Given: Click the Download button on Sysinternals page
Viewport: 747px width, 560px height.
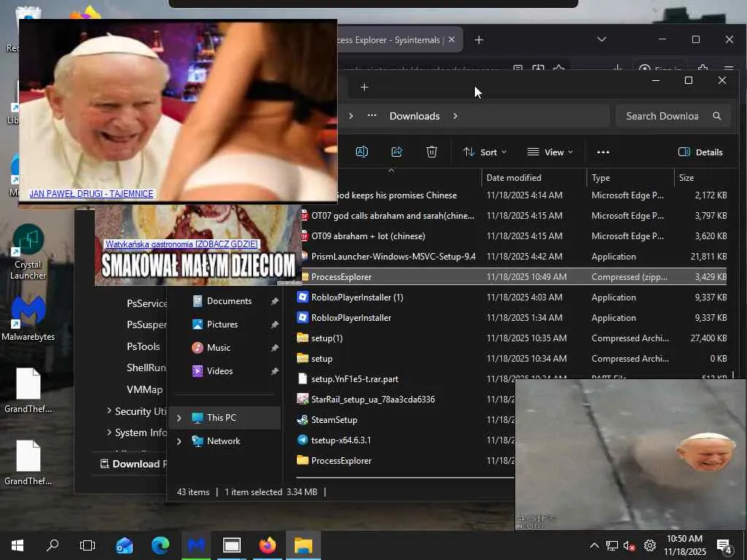Looking at the screenshot, I should (133, 464).
